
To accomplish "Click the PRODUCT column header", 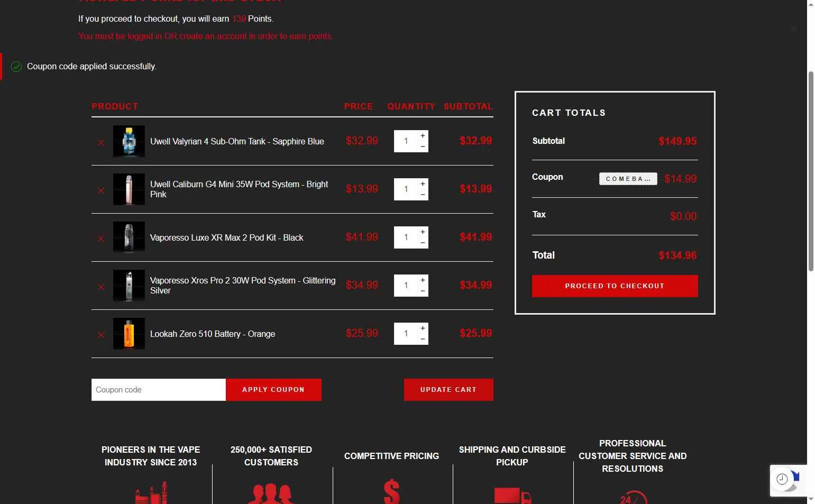I will [115, 106].
